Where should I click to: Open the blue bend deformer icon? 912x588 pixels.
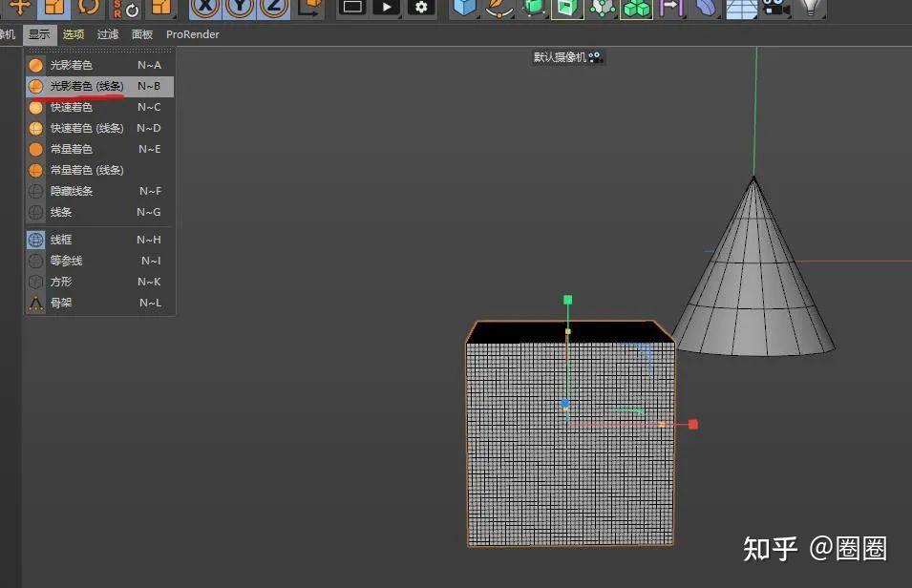click(x=707, y=9)
